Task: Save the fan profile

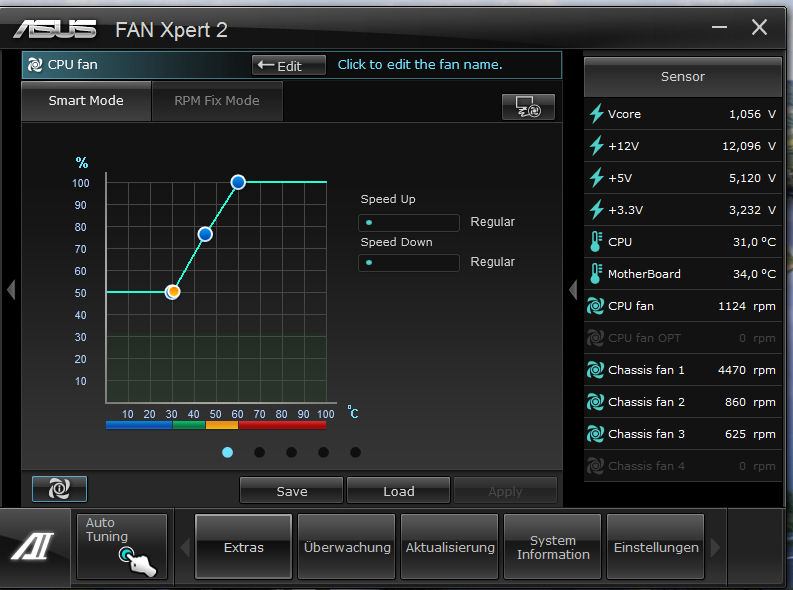Action: 291,490
